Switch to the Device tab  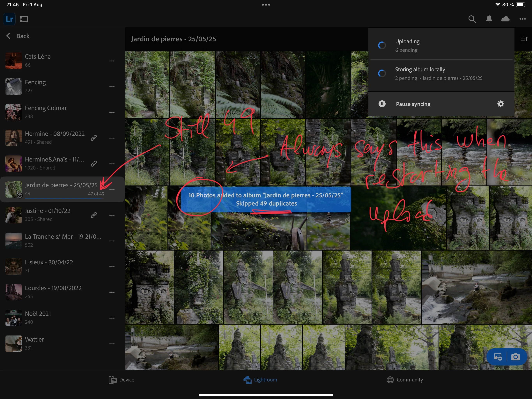click(122, 380)
